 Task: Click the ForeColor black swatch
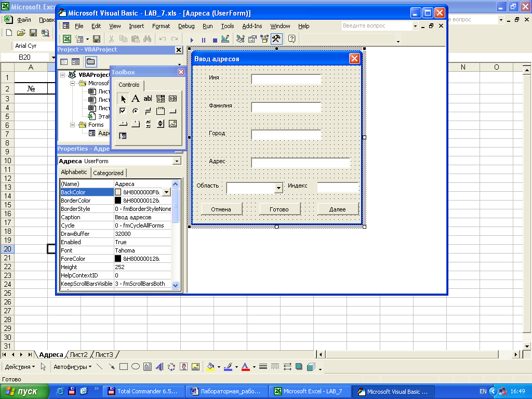(x=118, y=259)
